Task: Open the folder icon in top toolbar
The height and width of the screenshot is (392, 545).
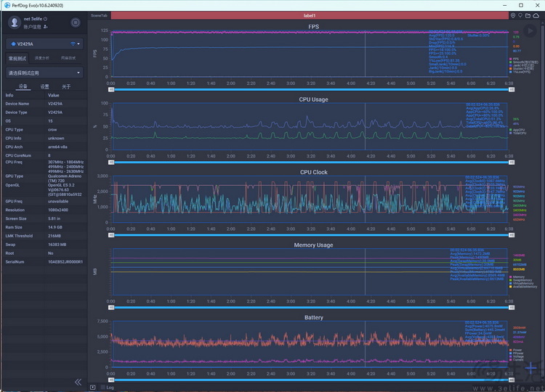Action: [x=528, y=16]
